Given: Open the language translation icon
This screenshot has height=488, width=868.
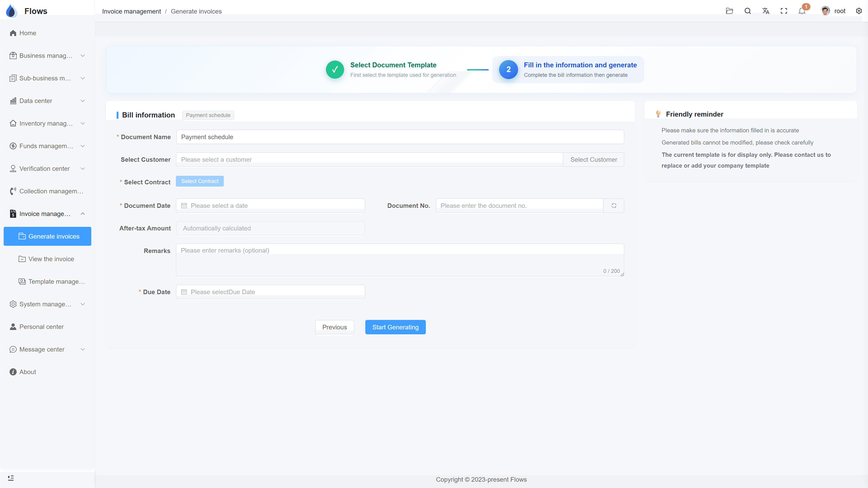Looking at the screenshot, I should tap(766, 11).
